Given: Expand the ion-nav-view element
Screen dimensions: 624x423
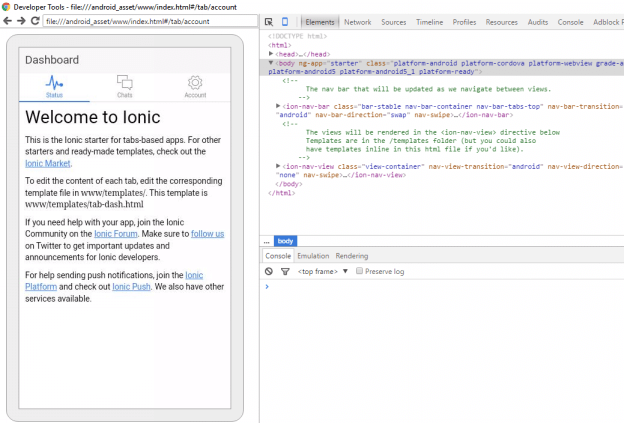Looking at the screenshot, I should tap(279, 166).
